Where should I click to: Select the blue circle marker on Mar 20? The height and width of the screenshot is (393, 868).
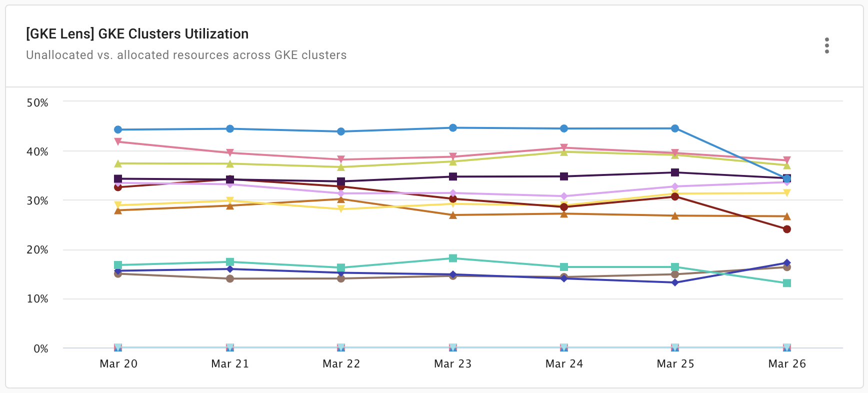point(118,129)
